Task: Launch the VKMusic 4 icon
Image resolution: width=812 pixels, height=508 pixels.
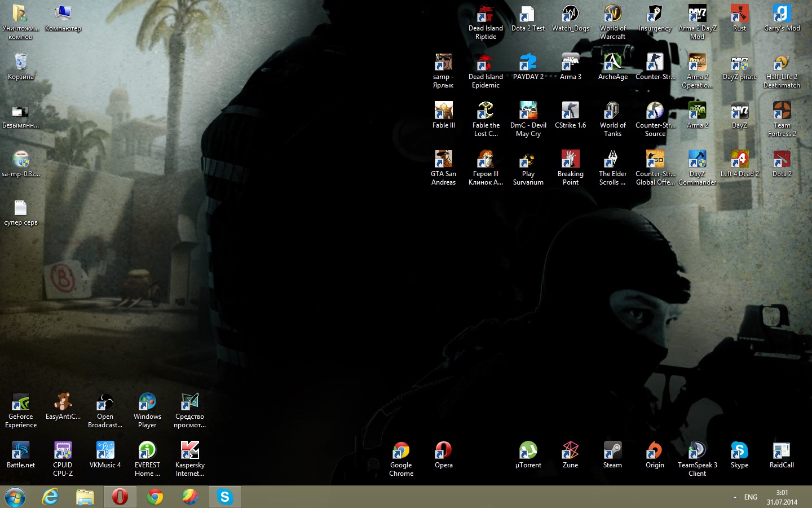Action: (x=105, y=456)
